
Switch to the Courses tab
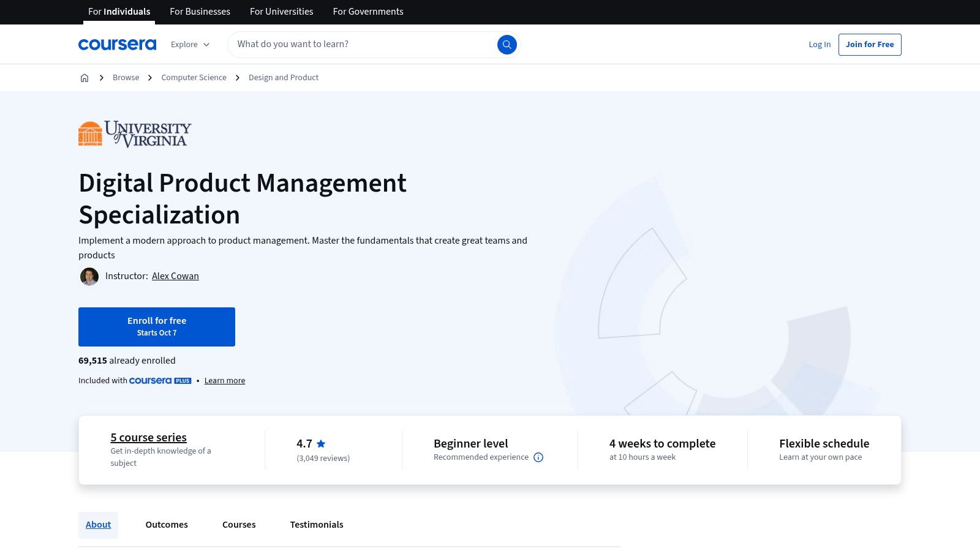point(239,525)
